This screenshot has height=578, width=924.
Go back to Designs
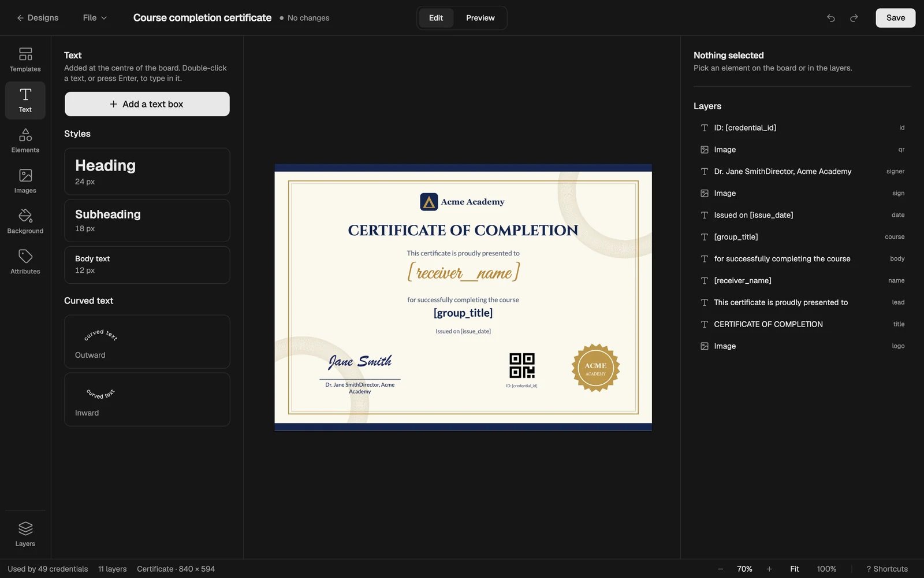38,18
